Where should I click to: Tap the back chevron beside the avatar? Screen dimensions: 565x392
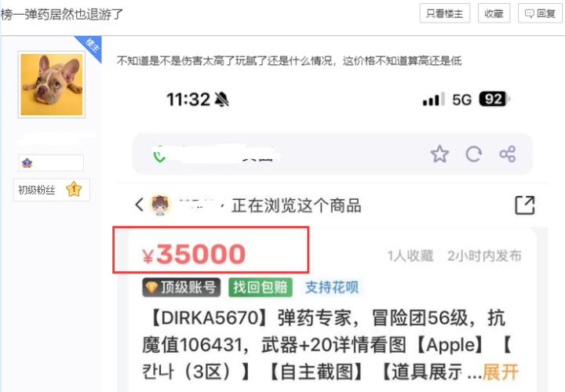140,205
